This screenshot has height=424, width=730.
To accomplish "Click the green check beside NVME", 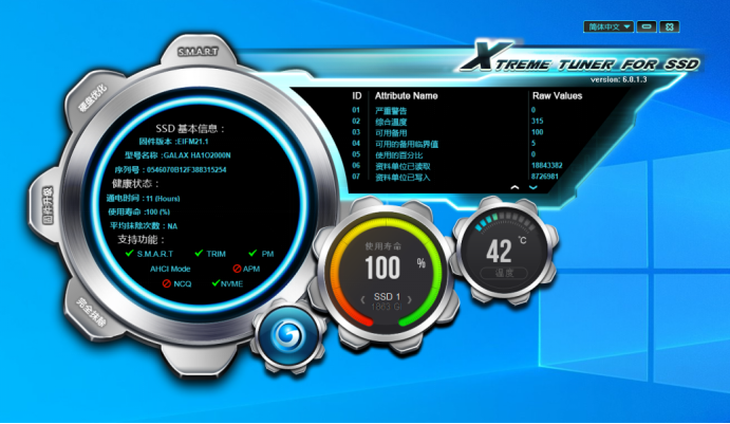I will tap(216, 283).
